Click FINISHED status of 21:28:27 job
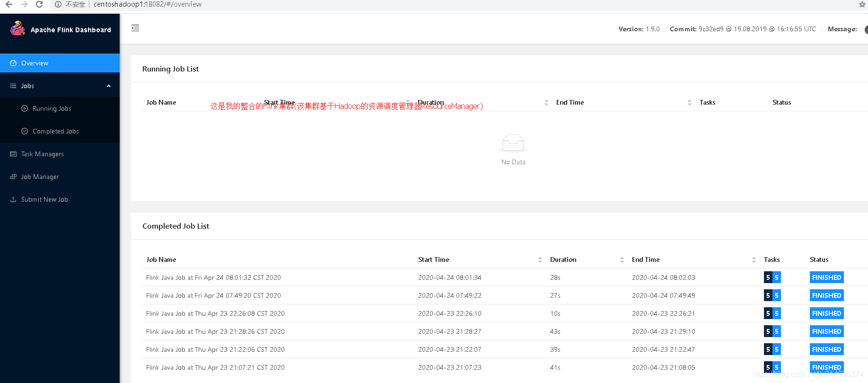The image size is (868, 383). (826, 331)
